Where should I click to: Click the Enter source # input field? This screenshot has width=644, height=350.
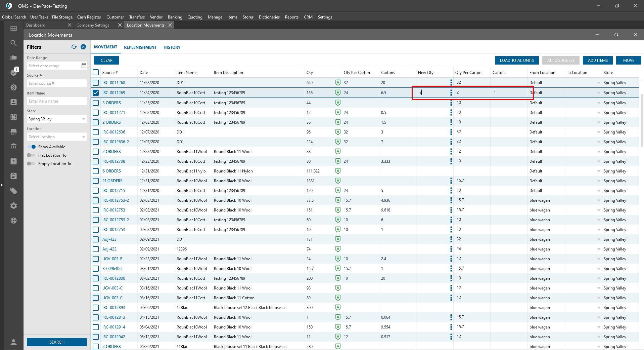[x=56, y=83]
